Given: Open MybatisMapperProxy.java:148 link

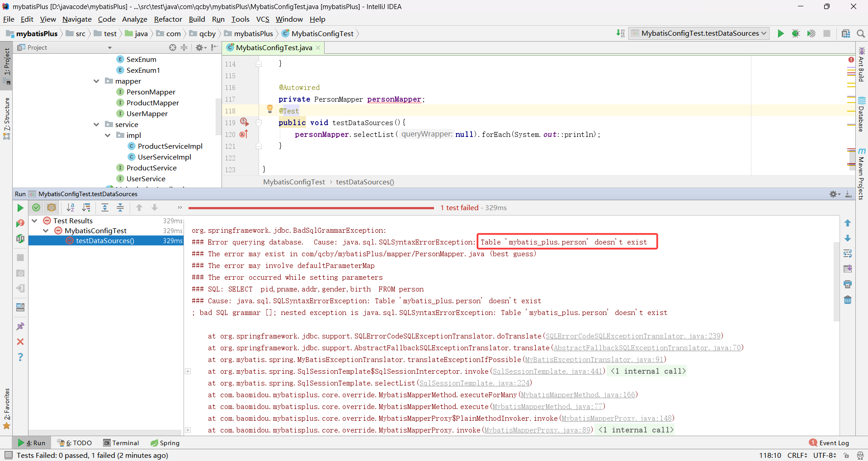Looking at the screenshot, I should tap(617, 418).
